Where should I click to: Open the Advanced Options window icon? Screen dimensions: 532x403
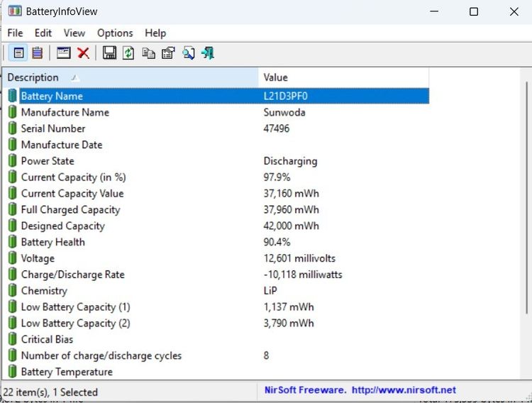tap(63, 53)
